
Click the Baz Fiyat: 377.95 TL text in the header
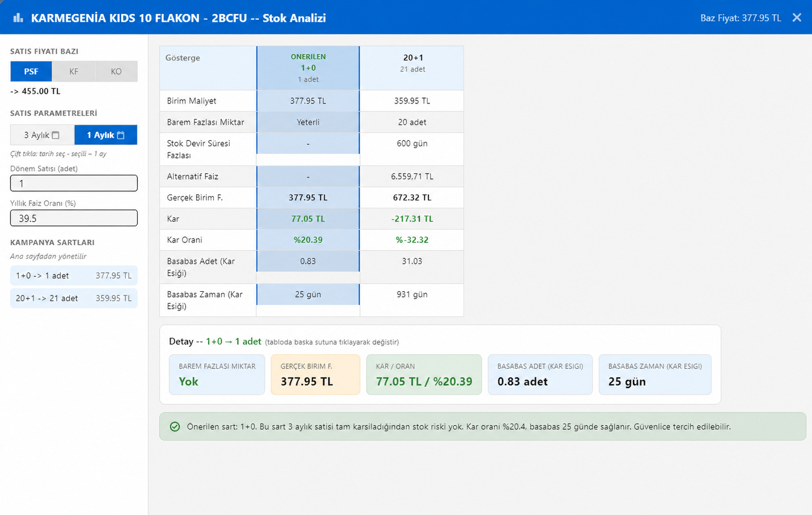(740, 18)
